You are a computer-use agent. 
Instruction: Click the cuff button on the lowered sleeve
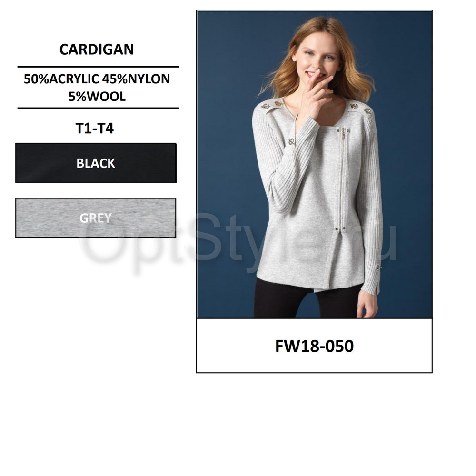(x=378, y=268)
